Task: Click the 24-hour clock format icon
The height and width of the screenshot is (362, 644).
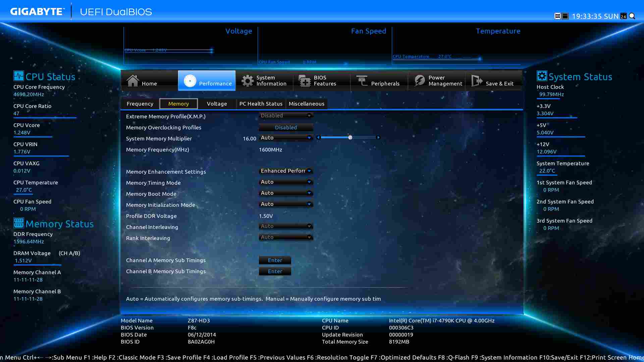Action: pyautogui.click(x=624, y=16)
